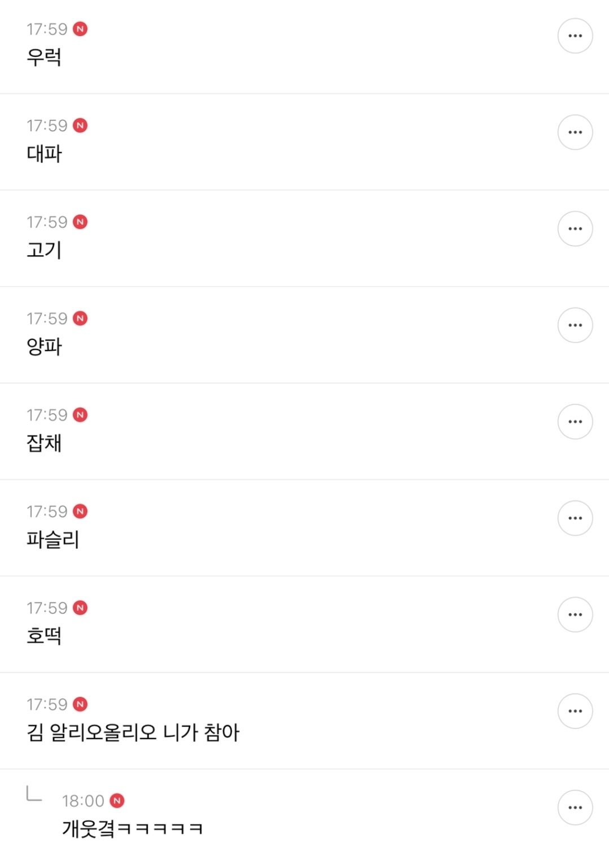Open more options for the 대파 comment
Viewport: 609px width, 868px height.
point(575,132)
